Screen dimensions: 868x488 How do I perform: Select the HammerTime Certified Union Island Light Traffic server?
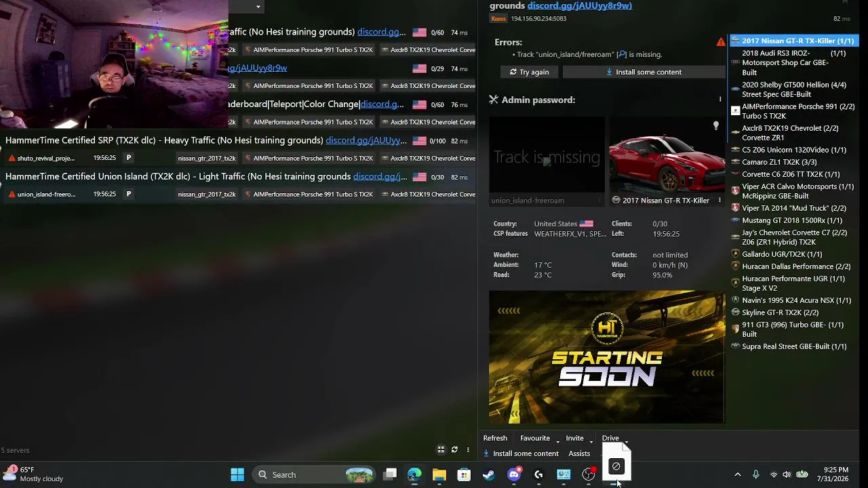[237, 185]
